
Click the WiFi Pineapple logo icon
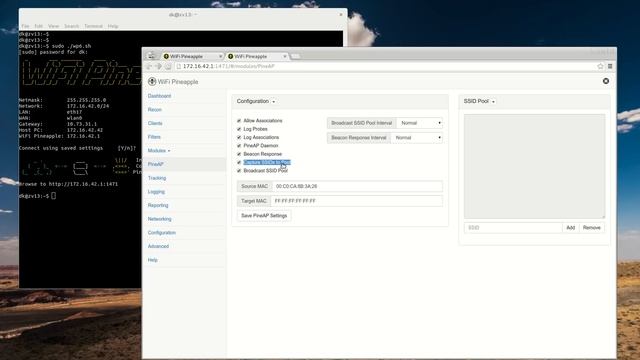152,82
